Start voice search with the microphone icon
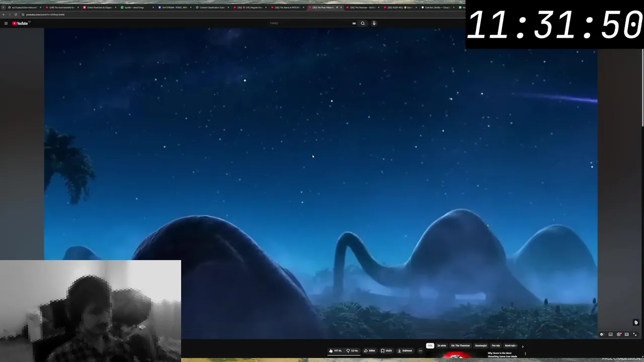The image size is (644, 362). 374,23
